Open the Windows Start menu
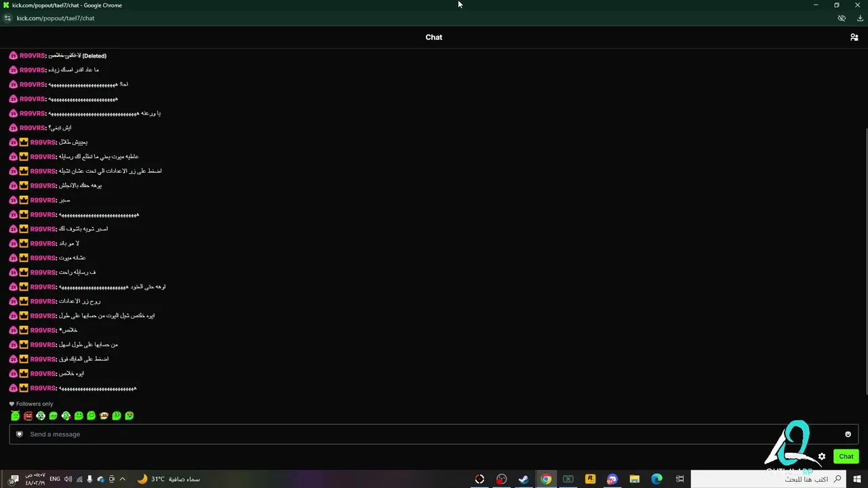 coord(859,479)
